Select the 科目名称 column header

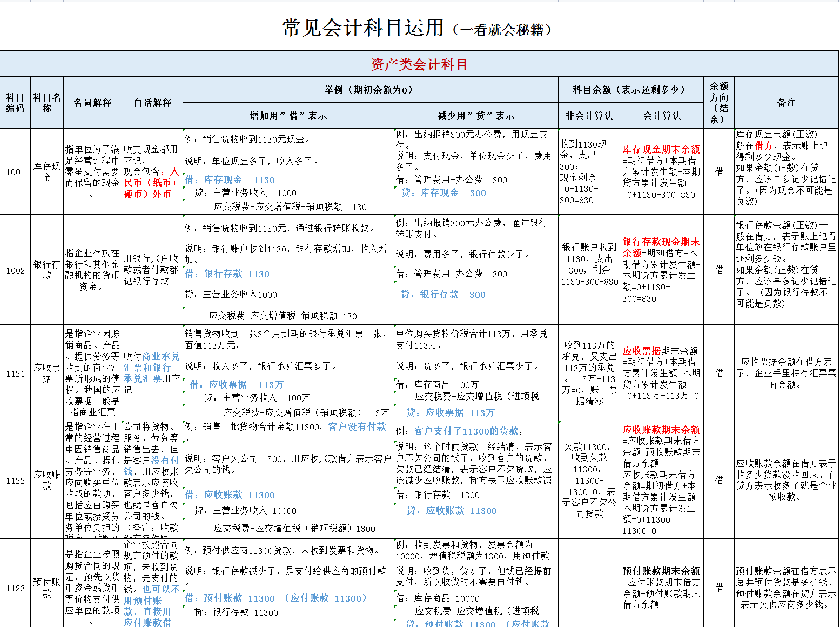(x=46, y=103)
